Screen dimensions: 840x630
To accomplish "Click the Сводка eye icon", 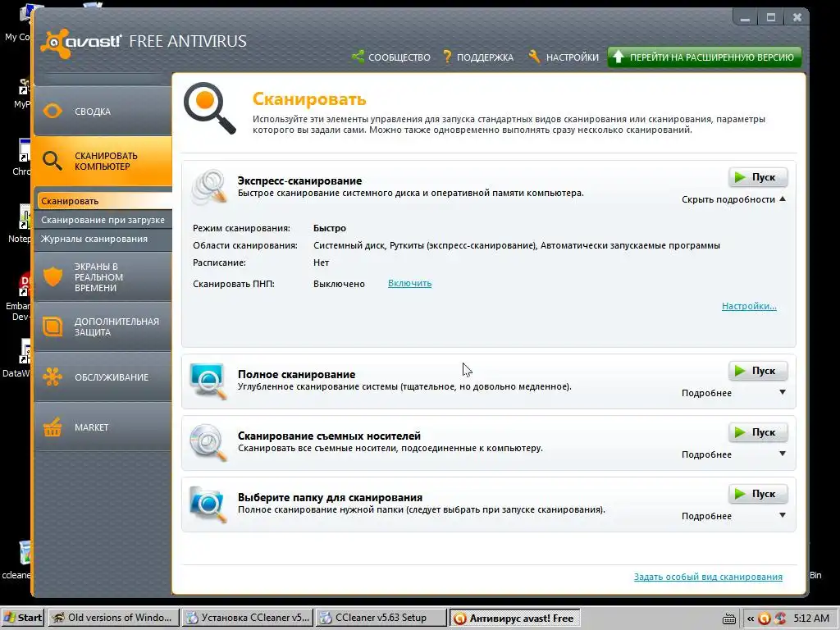I will pyautogui.click(x=52, y=111).
